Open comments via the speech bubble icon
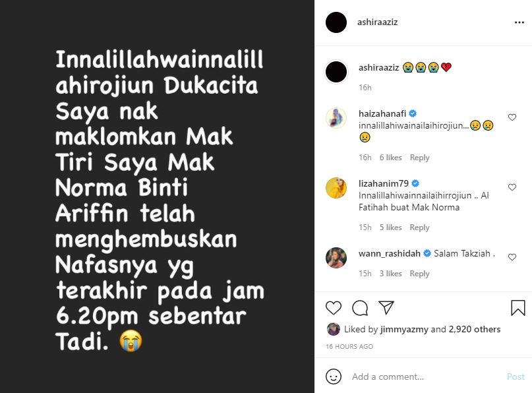The width and height of the screenshot is (532, 393). pos(360,308)
